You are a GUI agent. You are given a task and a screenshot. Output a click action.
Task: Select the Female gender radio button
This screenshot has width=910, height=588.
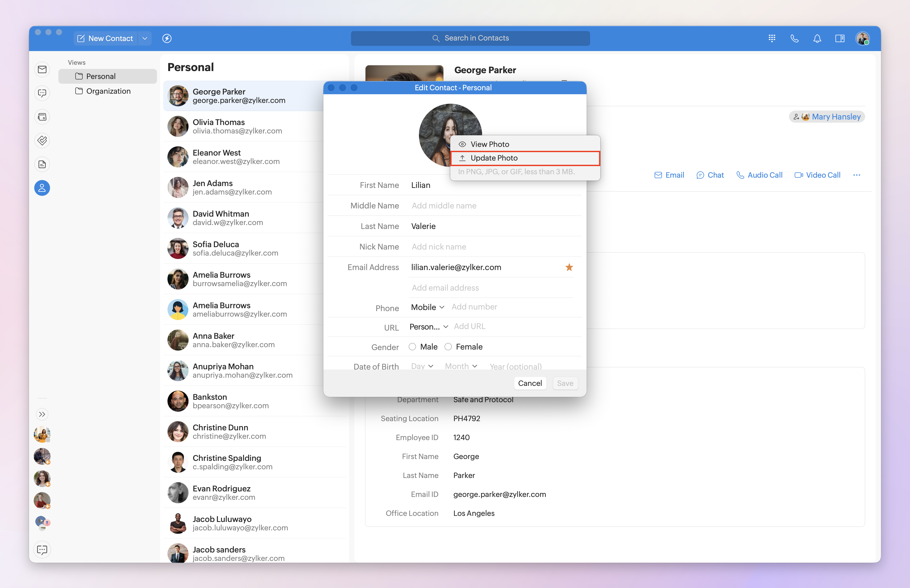pyautogui.click(x=448, y=347)
